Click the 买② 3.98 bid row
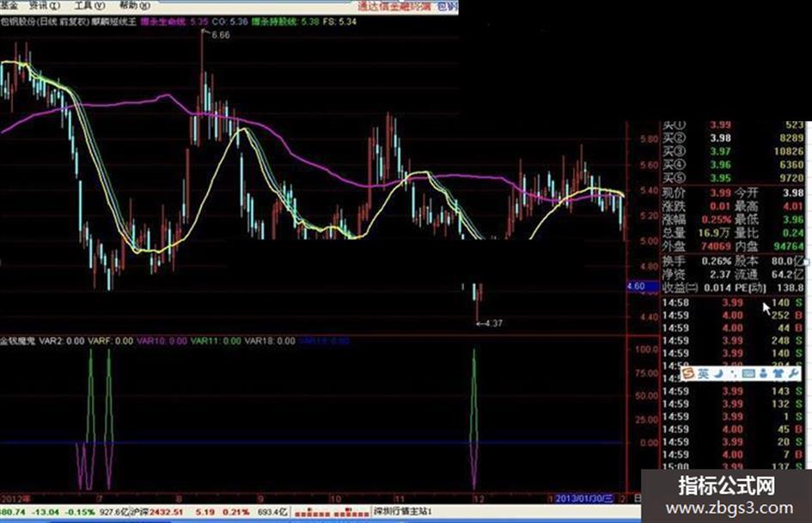Viewport: 812px width, 523px height. click(x=733, y=138)
